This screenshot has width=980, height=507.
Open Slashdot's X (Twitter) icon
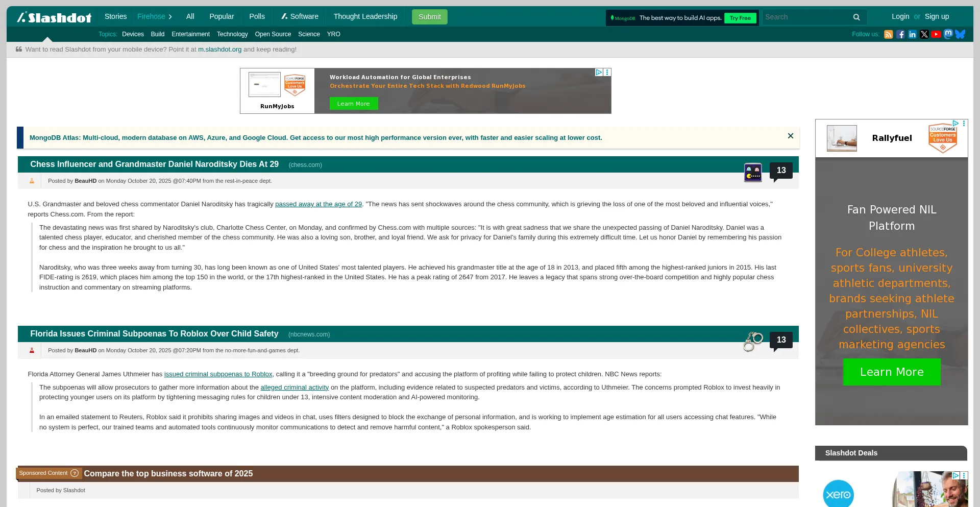[x=924, y=34]
